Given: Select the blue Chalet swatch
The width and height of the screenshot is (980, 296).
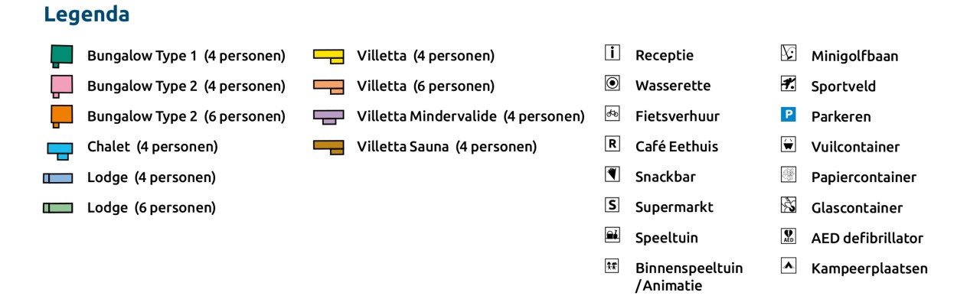Looking at the screenshot, I should [x=60, y=150].
